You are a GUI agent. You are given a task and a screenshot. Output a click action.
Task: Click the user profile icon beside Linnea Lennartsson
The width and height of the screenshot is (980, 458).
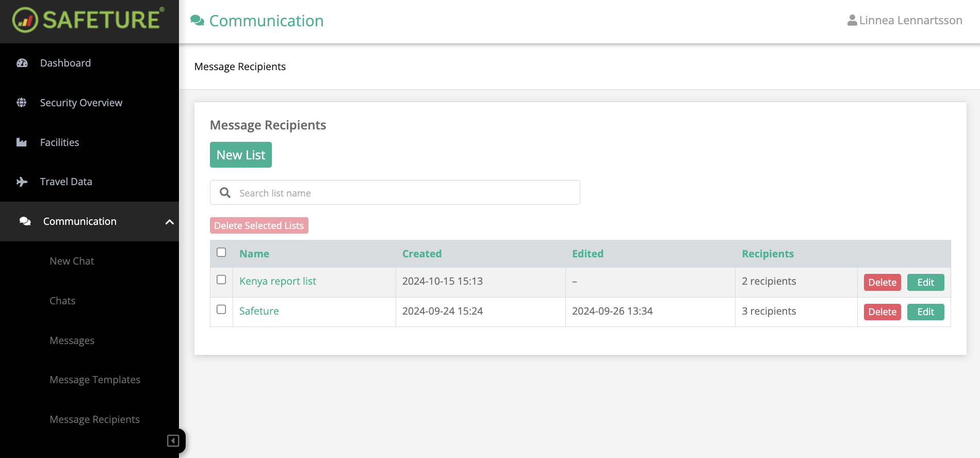click(x=852, y=20)
